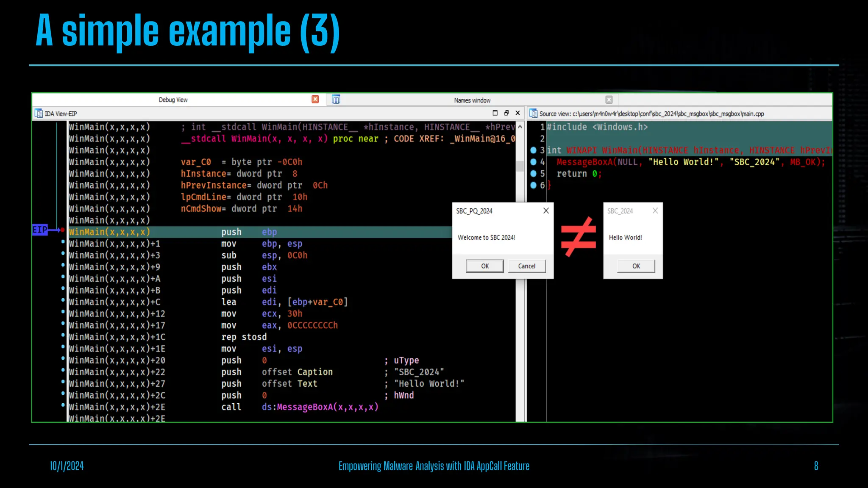Close the SBC_PQ_2024 message box
Viewport: 868px width, 488px height.
click(x=546, y=211)
